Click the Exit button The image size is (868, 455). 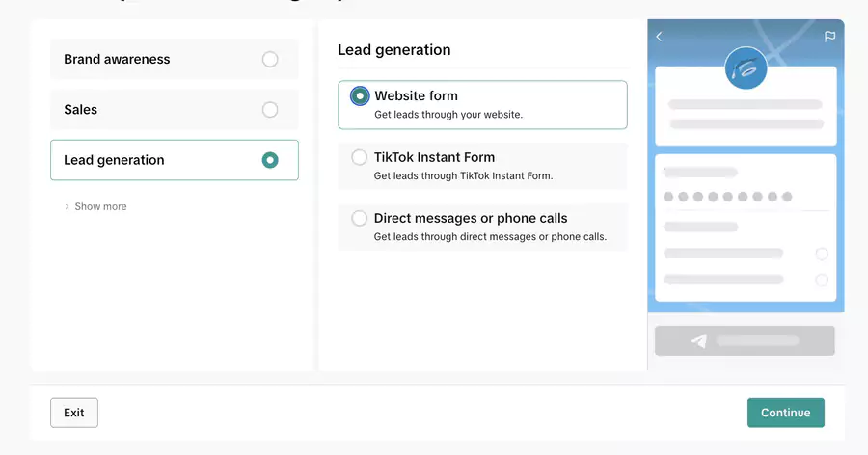coord(74,413)
